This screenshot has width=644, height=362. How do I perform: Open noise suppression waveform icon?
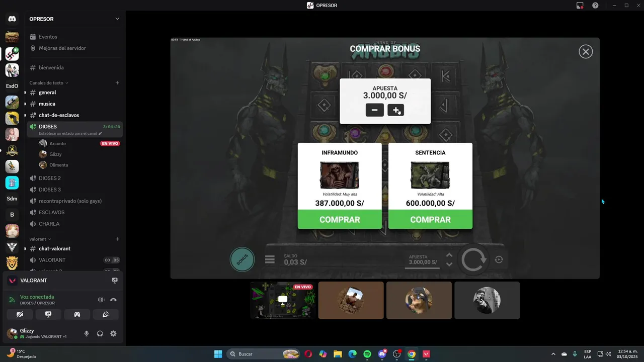101,300
